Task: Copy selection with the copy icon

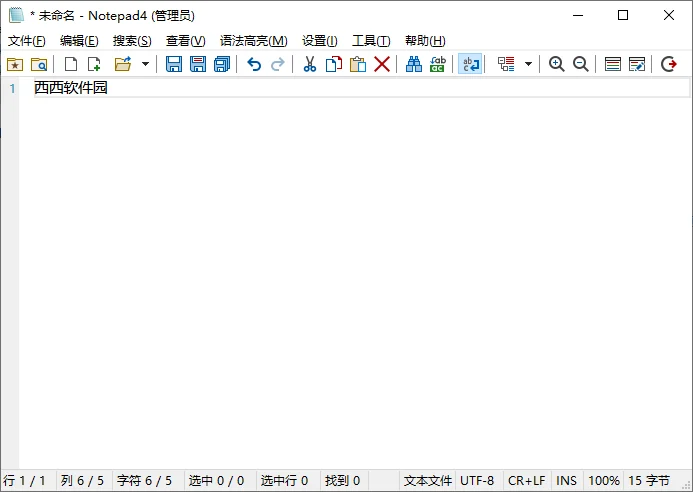Action: pyautogui.click(x=334, y=65)
